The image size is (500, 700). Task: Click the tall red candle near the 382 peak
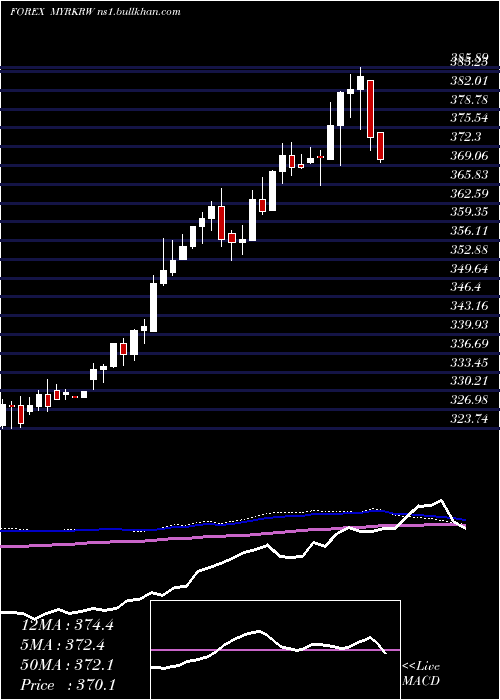(x=370, y=109)
